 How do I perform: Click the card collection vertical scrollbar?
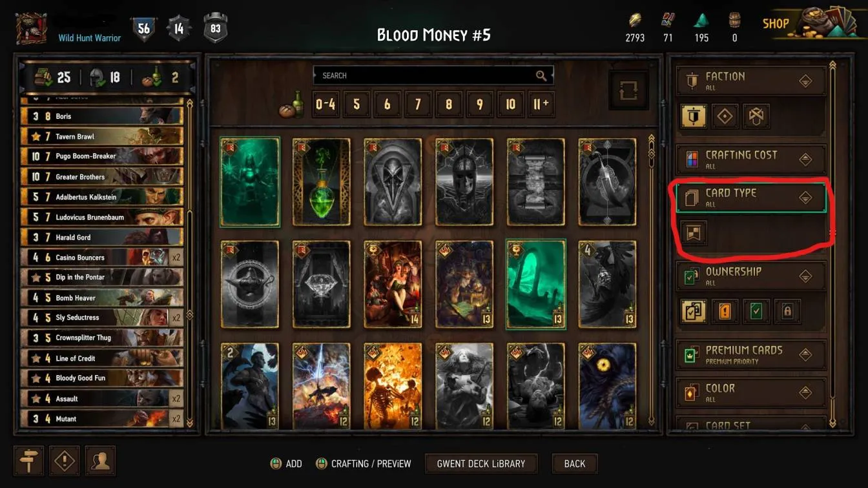point(651,281)
